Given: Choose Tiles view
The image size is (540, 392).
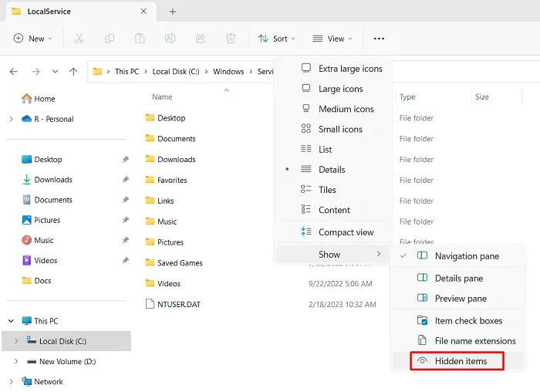Looking at the screenshot, I should [x=333, y=190].
